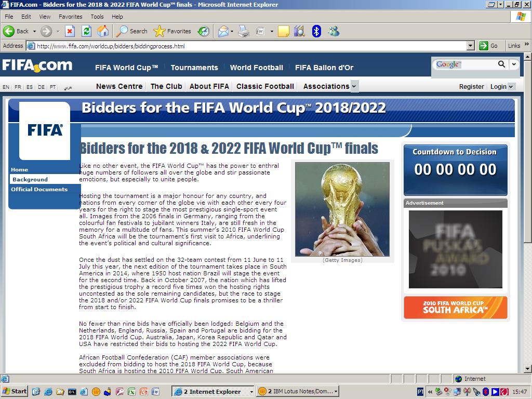Open the News Centre link
This screenshot has width=532, height=399.
119,86
